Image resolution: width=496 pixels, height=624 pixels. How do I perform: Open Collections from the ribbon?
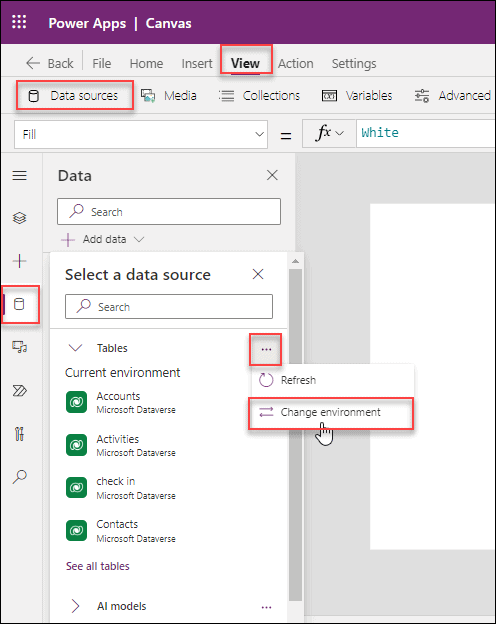[x=260, y=96]
